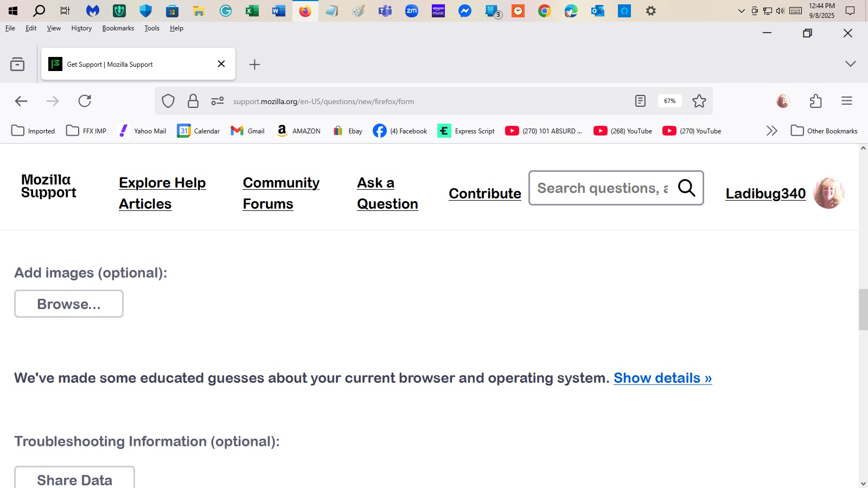
Task: Visit the Community Forums link
Action: click(x=281, y=193)
